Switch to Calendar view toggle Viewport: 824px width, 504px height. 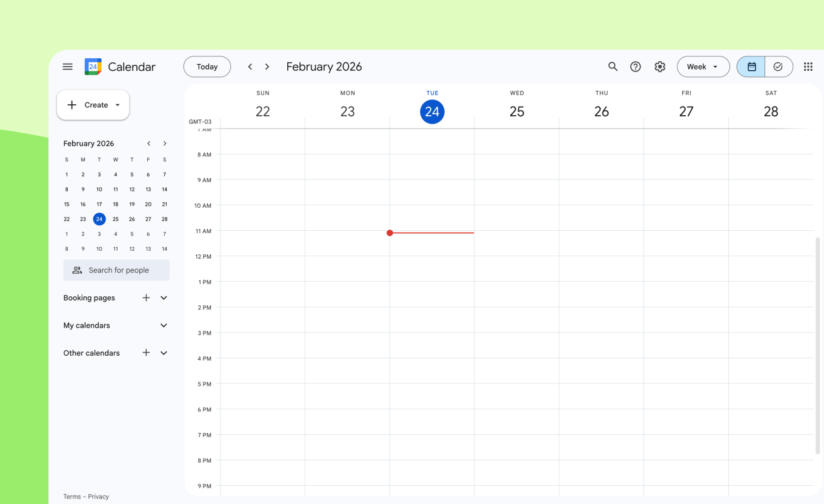click(751, 67)
